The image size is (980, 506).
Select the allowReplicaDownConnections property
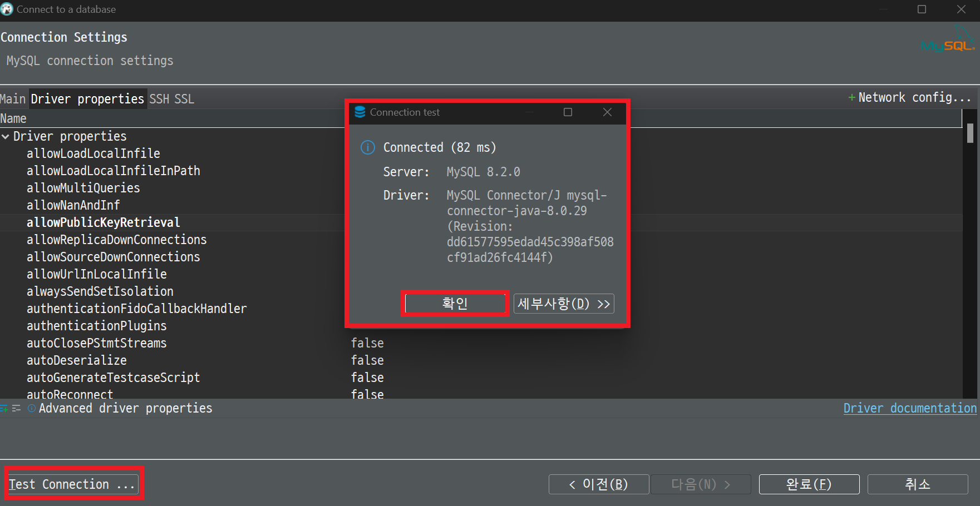tap(117, 240)
